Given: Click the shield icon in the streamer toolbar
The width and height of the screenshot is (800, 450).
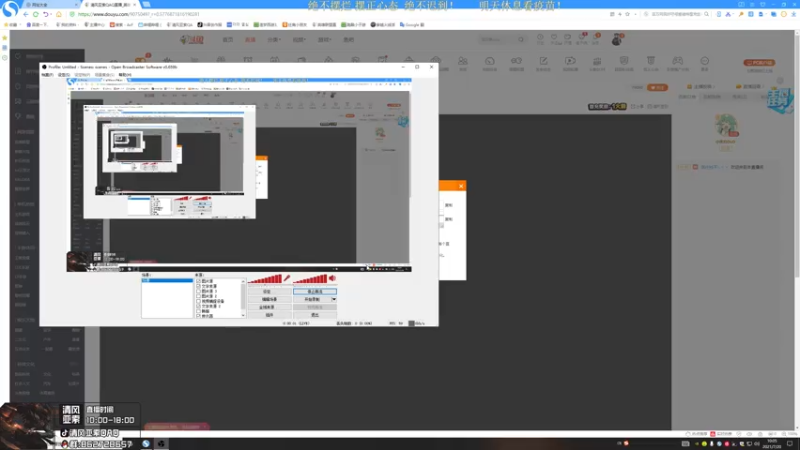Looking at the screenshot, I should [624, 62].
